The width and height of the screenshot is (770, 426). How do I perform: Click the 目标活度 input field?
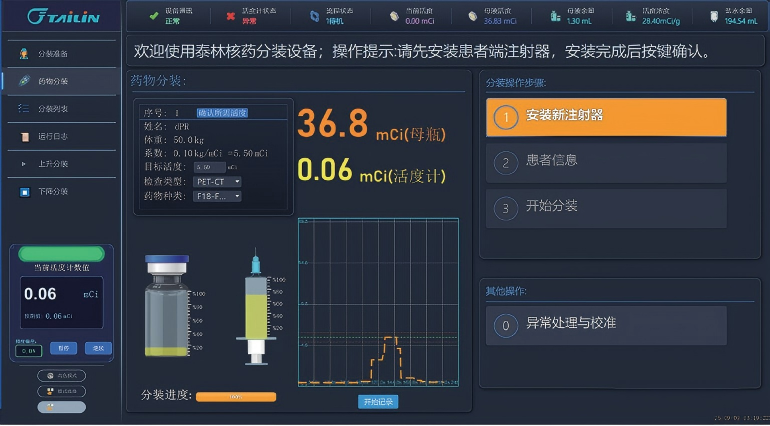pyautogui.click(x=210, y=167)
